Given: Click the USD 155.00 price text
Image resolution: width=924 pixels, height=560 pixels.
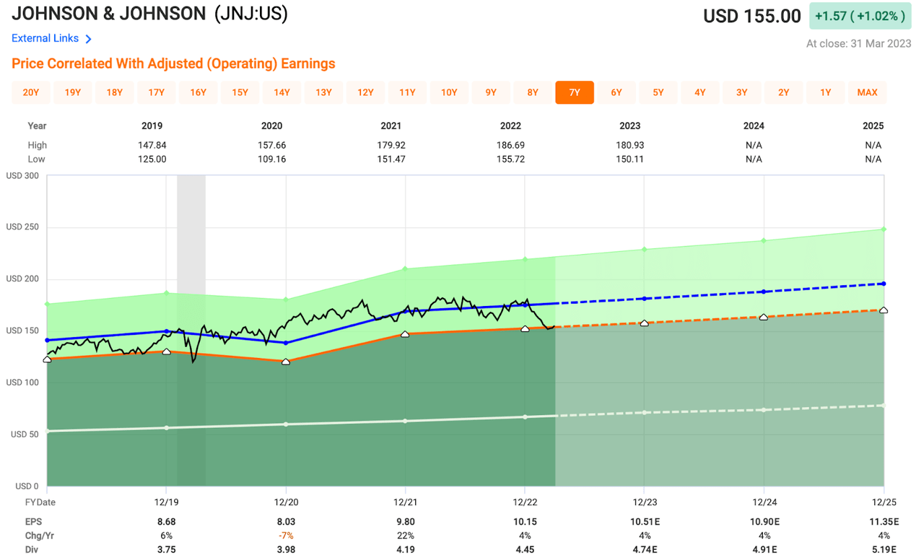Looking at the screenshot, I should pyautogui.click(x=752, y=17).
